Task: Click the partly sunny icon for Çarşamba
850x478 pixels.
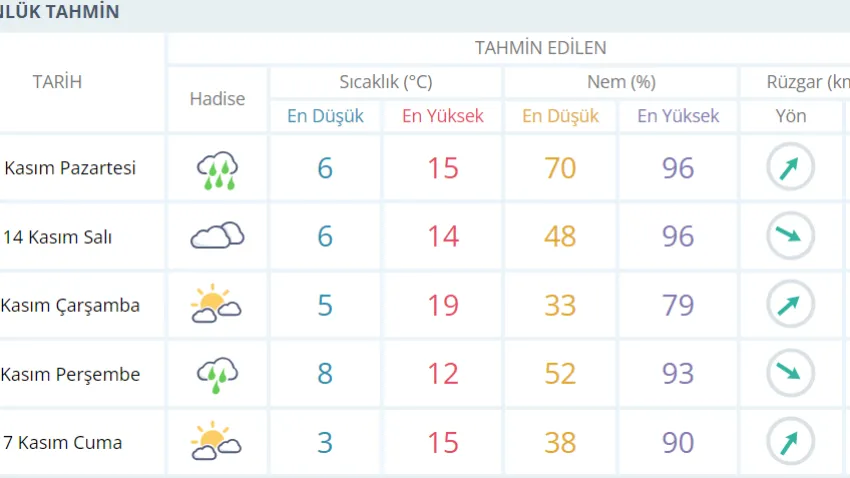Action: tap(217, 305)
